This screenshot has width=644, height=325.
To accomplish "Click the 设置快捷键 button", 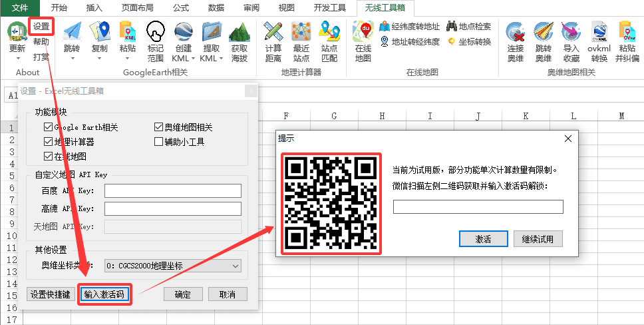I will [x=51, y=294].
